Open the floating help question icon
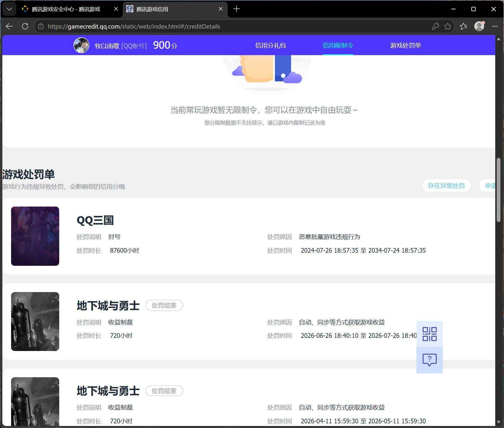This screenshot has height=428, width=504. click(430, 360)
